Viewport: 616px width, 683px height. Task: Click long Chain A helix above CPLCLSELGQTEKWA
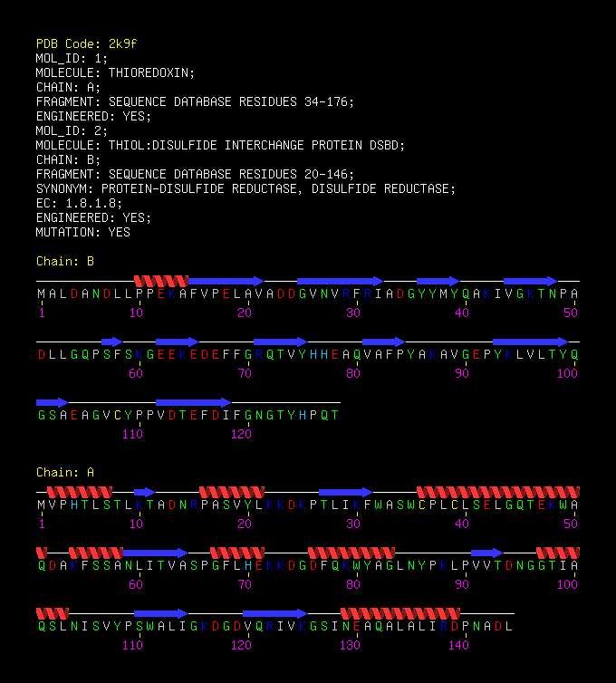point(498,492)
